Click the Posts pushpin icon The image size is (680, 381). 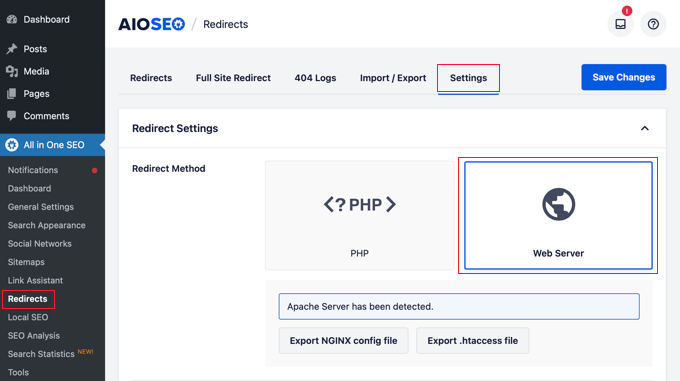click(x=12, y=49)
